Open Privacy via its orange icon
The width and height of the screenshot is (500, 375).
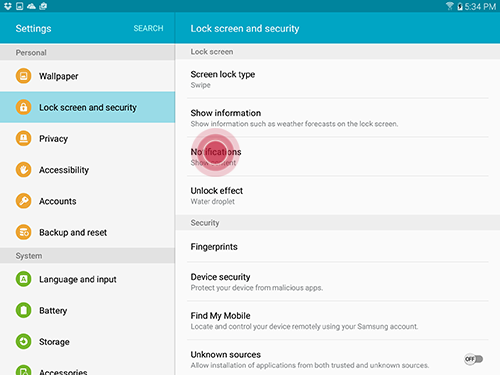[23, 138]
